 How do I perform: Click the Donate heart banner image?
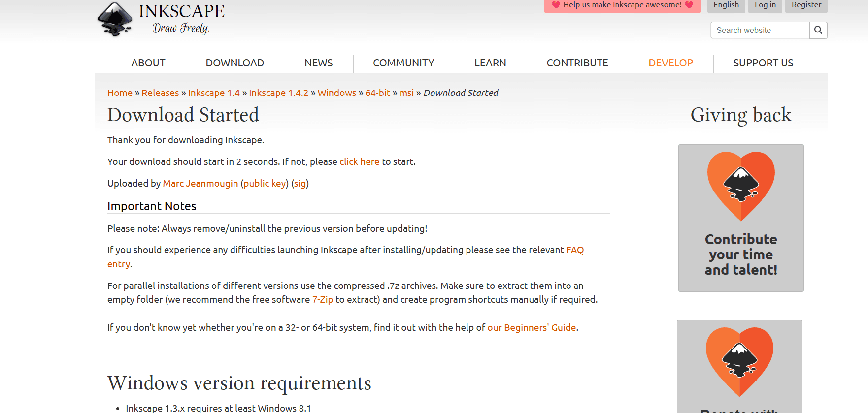(739, 367)
